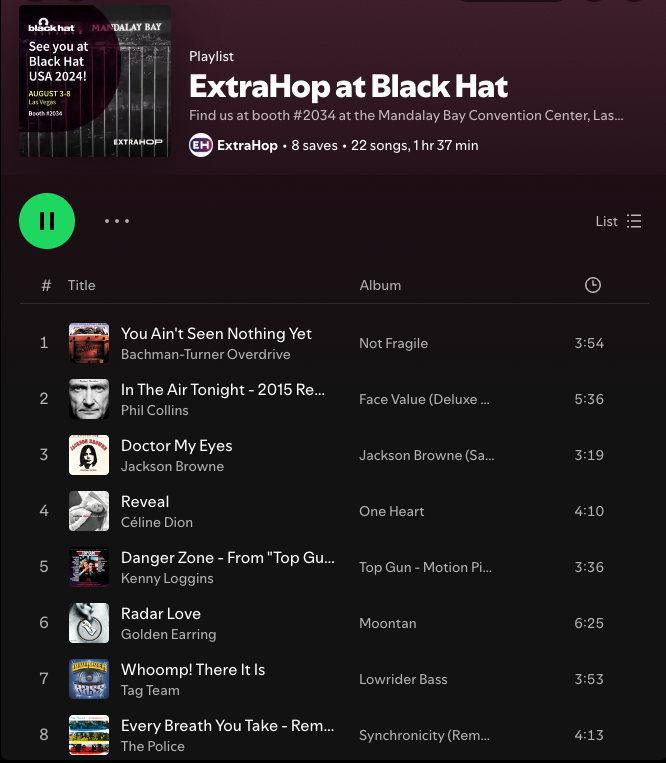Select the Not Fragile album cover thumbnail

[x=89, y=343]
